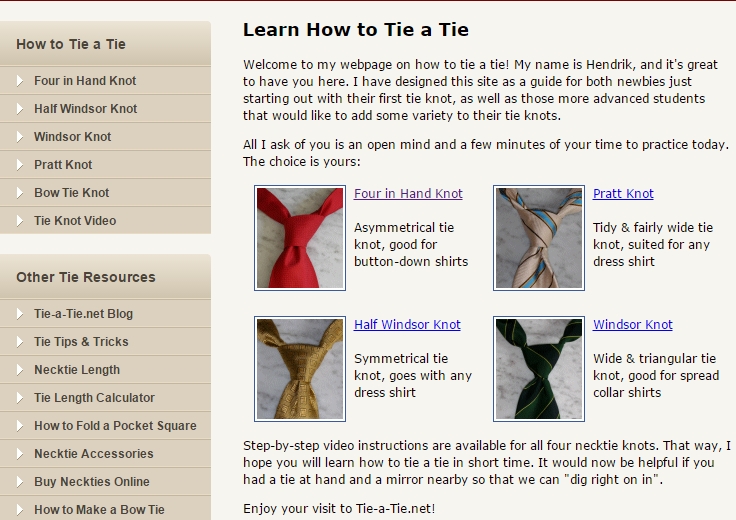Screen dimensions: 736x520
Task: Click the 'Tidy & fairly wide tie' description
Action: [x=653, y=245]
